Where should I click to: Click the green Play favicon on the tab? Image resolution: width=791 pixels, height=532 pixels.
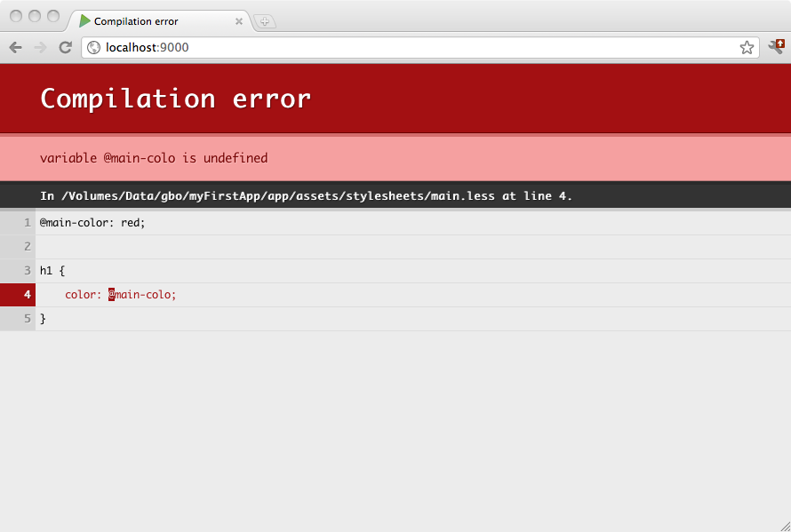(x=85, y=21)
